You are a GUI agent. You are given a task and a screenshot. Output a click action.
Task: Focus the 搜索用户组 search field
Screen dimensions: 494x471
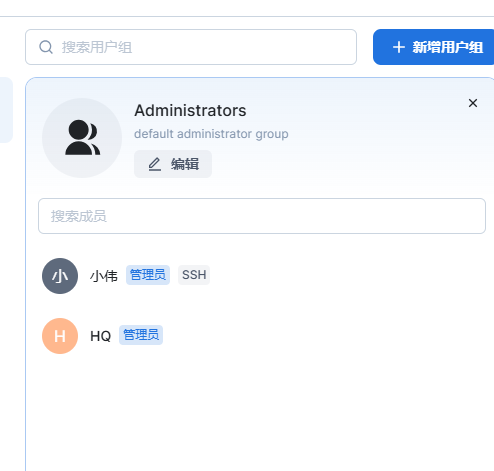pos(191,47)
